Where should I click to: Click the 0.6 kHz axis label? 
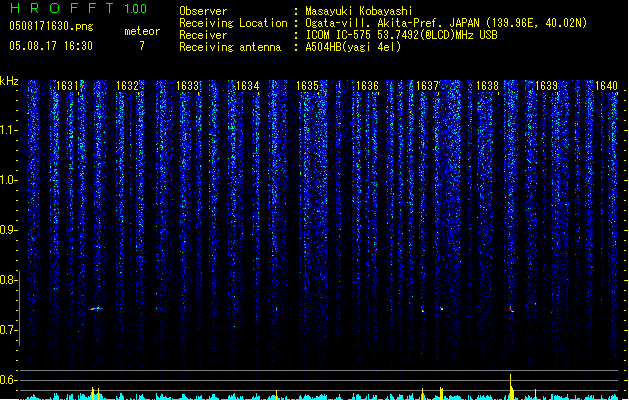pos(8,380)
